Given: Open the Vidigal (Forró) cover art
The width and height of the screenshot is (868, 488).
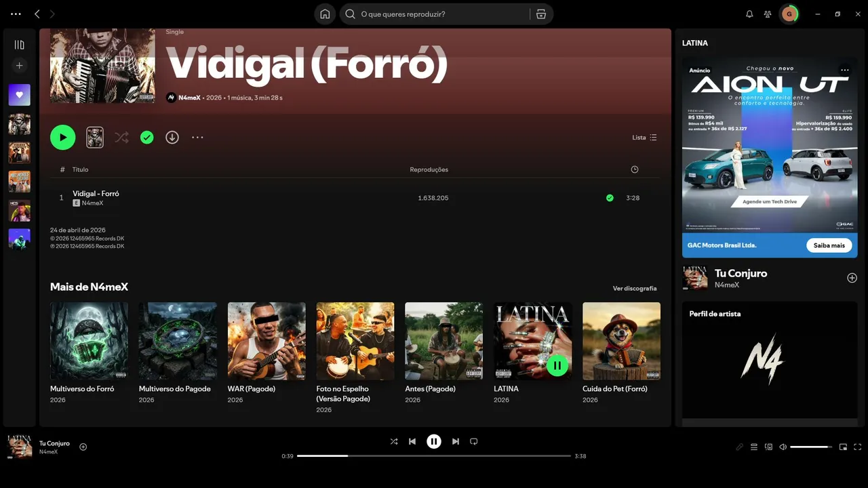Looking at the screenshot, I should (102, 66).
